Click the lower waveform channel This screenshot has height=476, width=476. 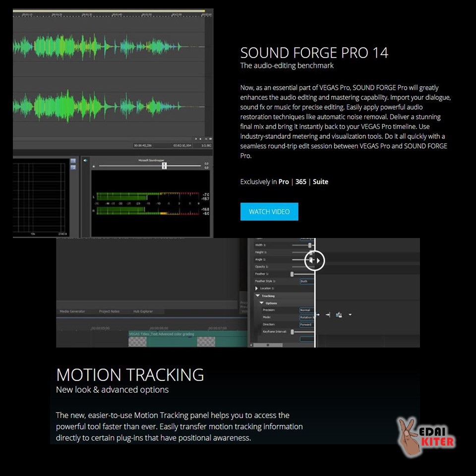tap(109, 107)
